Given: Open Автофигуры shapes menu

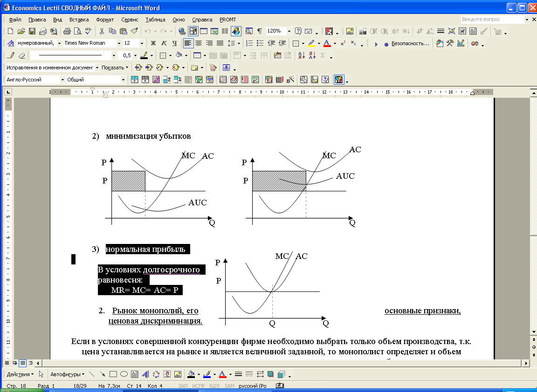Looking at the screenshot, I should pos(67,374).
